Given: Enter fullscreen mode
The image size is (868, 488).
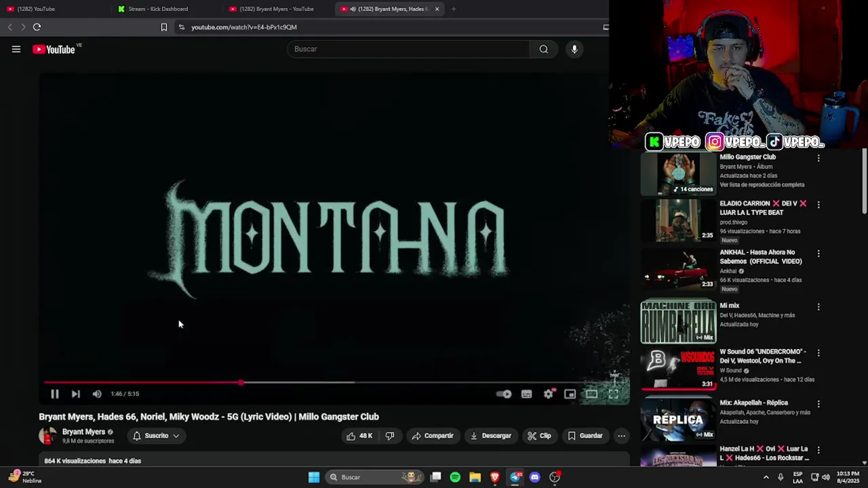Looking at the screenshot, I should click(614, 394).
